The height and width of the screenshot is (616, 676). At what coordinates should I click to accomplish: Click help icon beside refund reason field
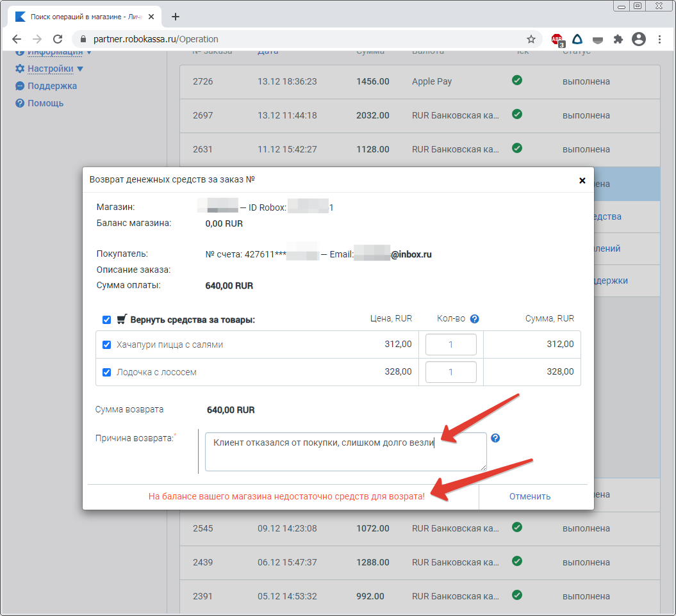coord(495,439)
